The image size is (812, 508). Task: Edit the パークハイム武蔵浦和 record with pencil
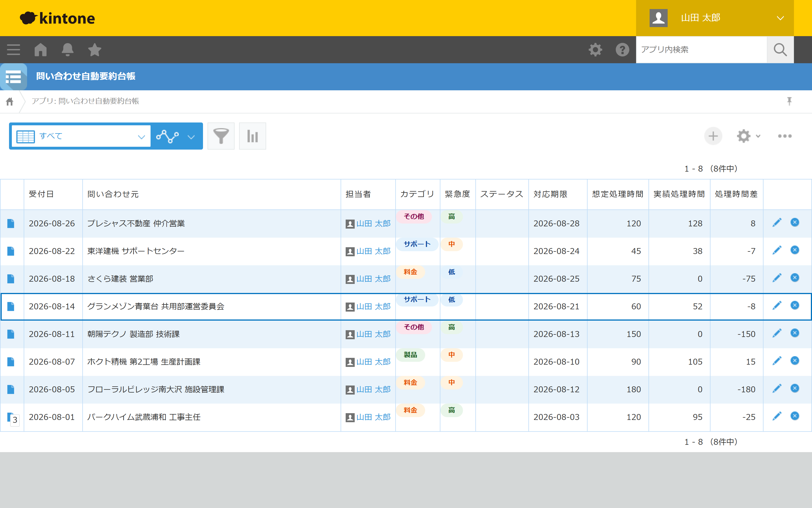tap(777, 416)
